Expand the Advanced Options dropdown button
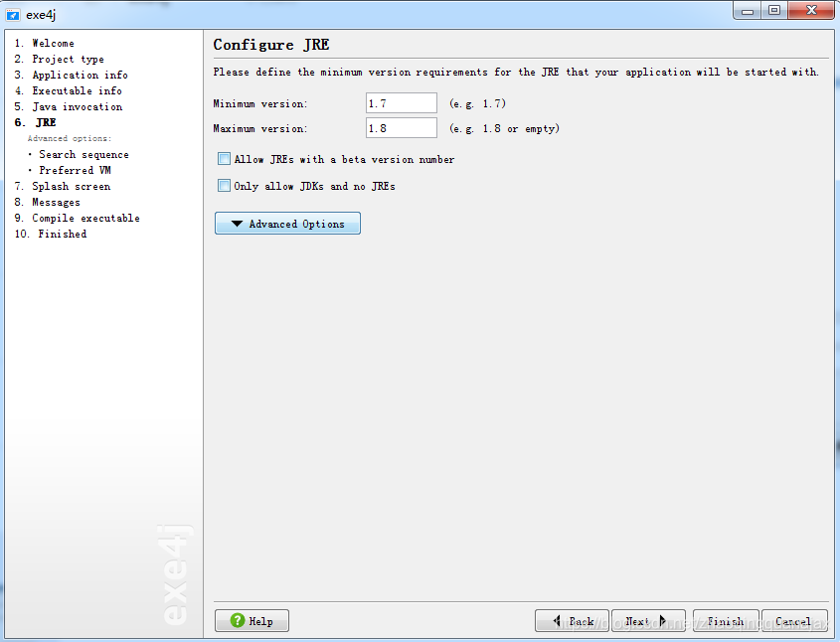This screenshot has width=840, height=642. click(287, 224)
